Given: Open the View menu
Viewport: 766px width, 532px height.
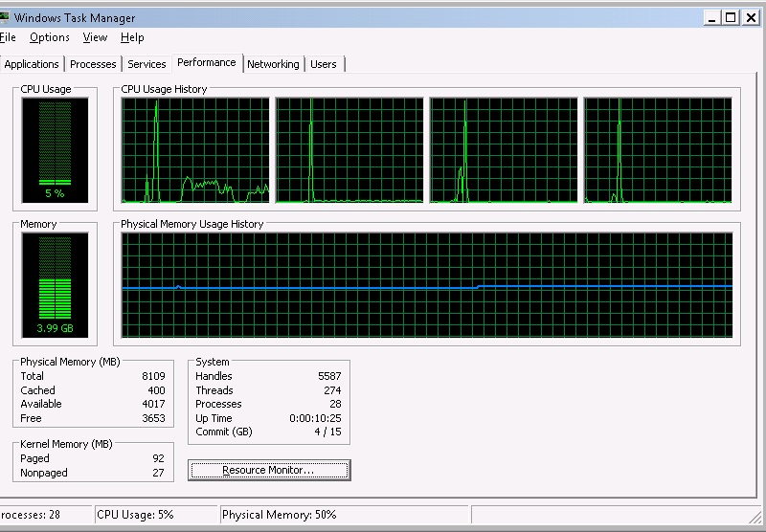Looking at the screenshot, I should coord(95,37).
